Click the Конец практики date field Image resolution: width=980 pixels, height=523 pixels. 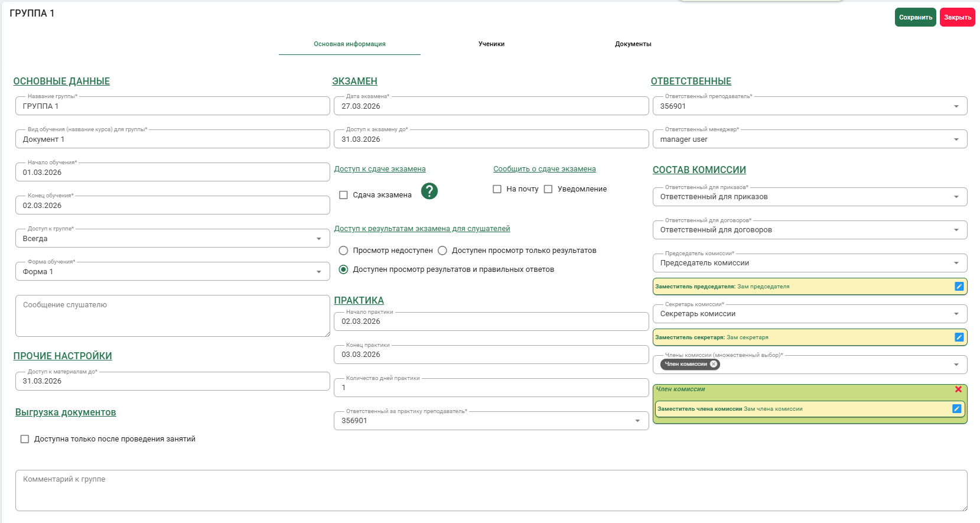[491, 355]
